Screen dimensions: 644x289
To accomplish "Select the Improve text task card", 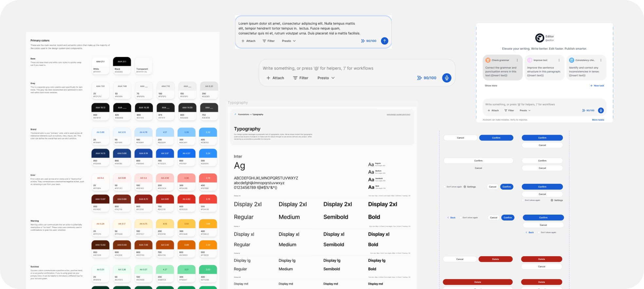I will [545, 67].
